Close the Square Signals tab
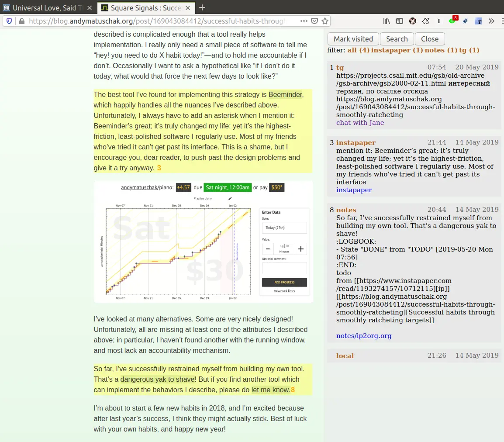This screenshot has width=504, height=442. pos(189,7)
